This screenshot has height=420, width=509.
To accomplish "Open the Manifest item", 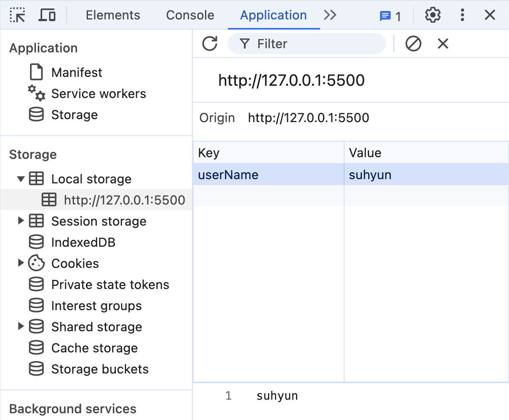I will 77,73.
